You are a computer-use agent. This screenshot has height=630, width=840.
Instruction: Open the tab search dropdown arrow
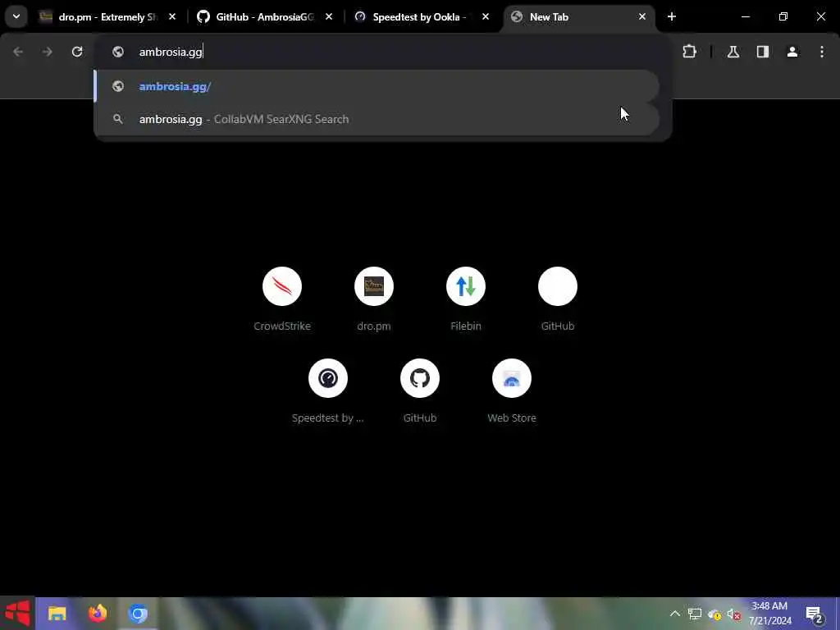click(x=16, y=16)
